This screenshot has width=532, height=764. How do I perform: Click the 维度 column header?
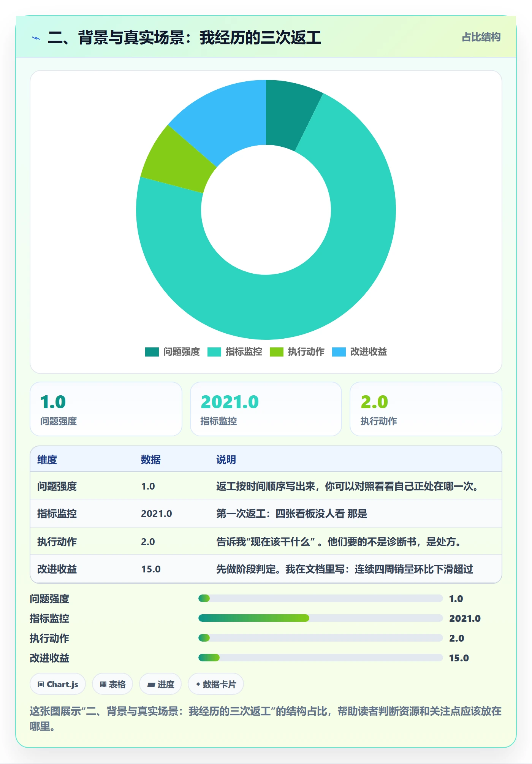point(47,460)
